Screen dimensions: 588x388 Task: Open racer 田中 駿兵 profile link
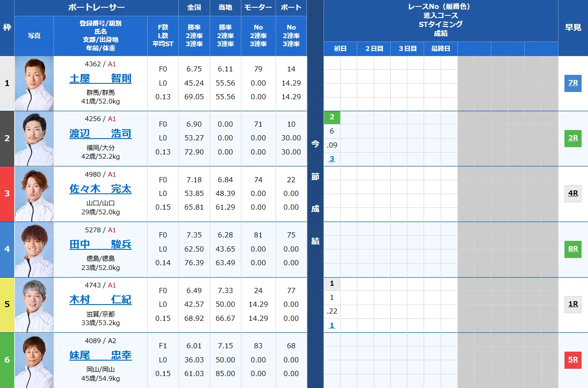[100, 245]
